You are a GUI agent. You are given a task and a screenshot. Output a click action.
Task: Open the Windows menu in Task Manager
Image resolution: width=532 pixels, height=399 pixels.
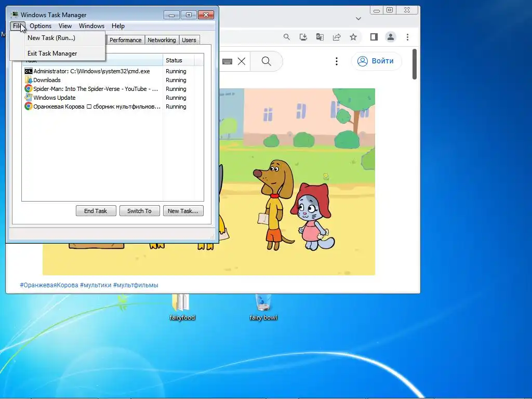91,26
